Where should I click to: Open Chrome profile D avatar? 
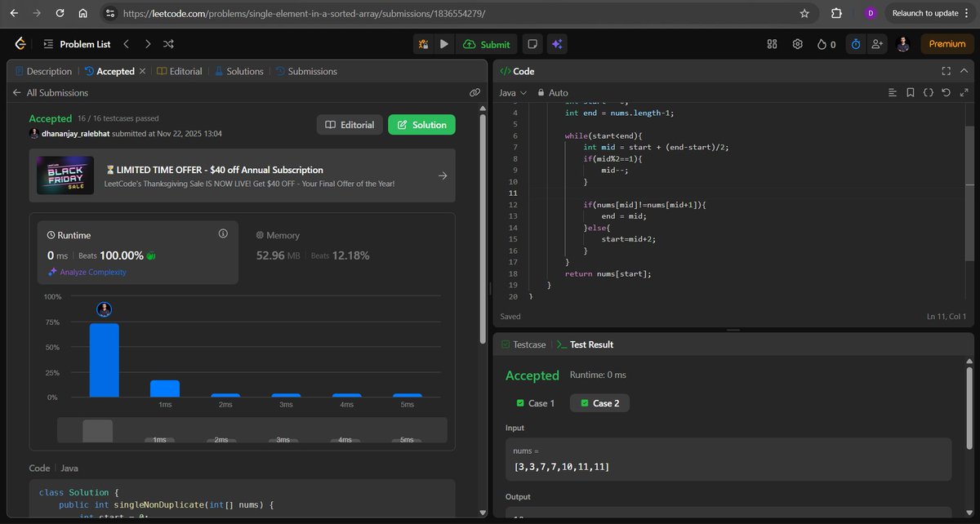871,13
